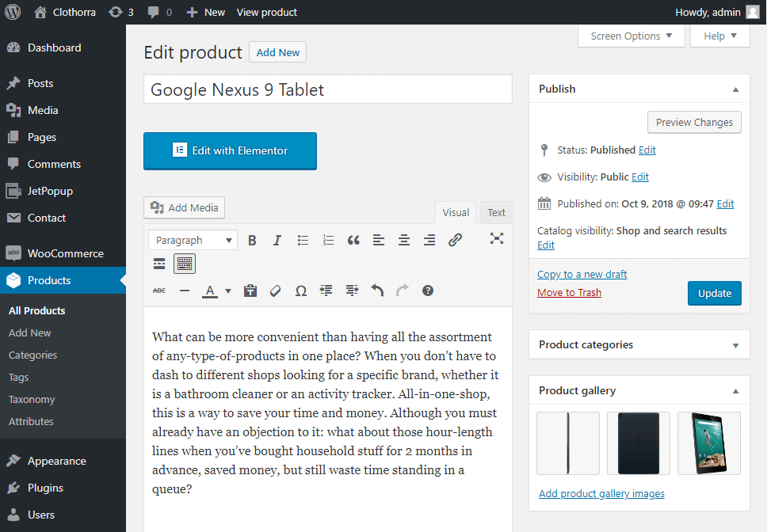Open the Paragraph format dropdown

pyautogui.click(x=193, y=240)
